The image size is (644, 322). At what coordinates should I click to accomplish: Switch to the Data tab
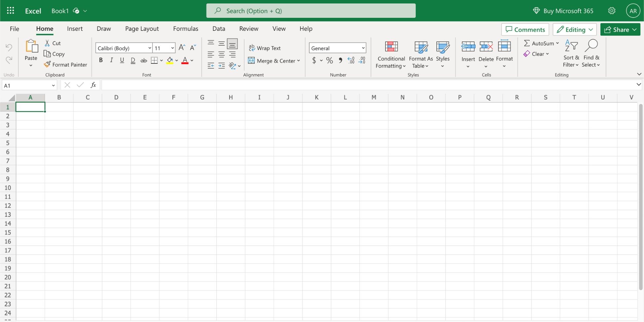(x=219, y=29)
